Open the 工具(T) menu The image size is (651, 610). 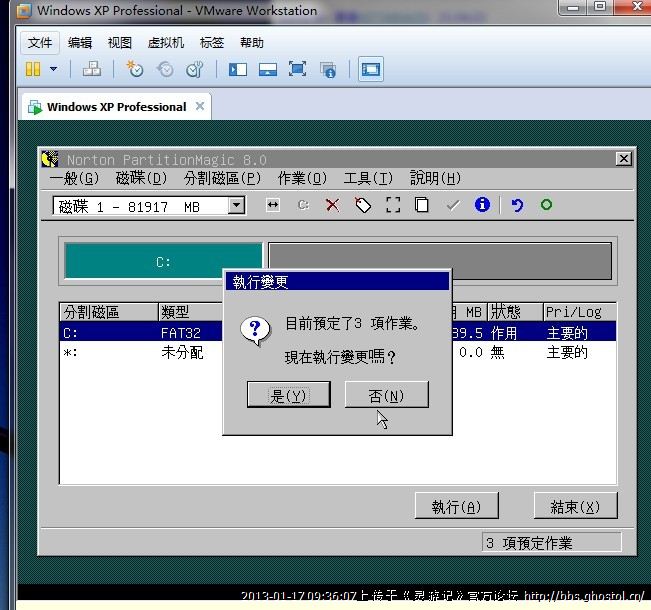point(367,178)
